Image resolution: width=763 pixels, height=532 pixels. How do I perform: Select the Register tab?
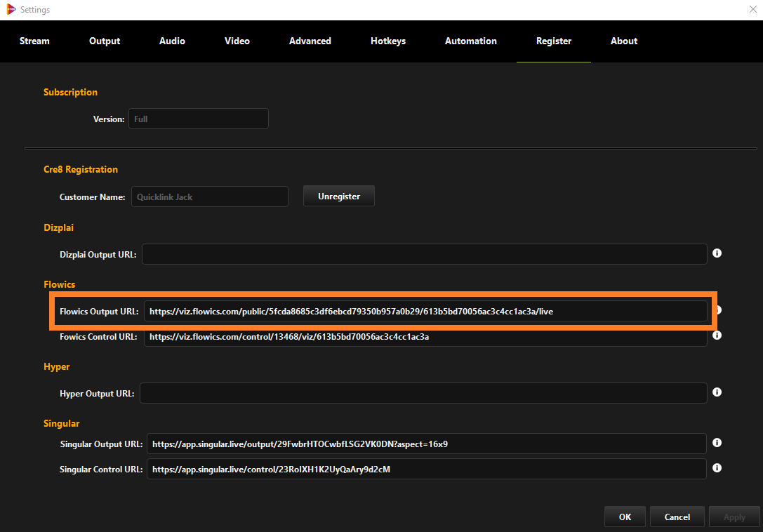554,41
